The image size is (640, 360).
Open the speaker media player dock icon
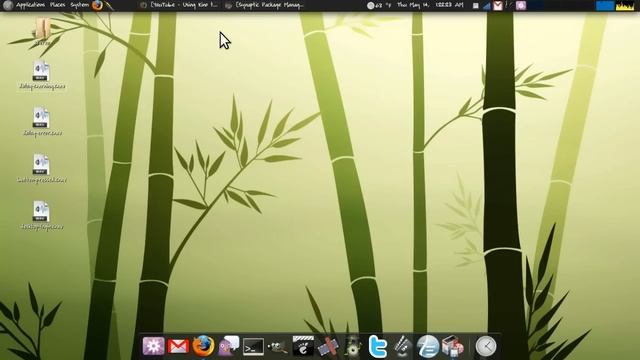tap(353, 346)
